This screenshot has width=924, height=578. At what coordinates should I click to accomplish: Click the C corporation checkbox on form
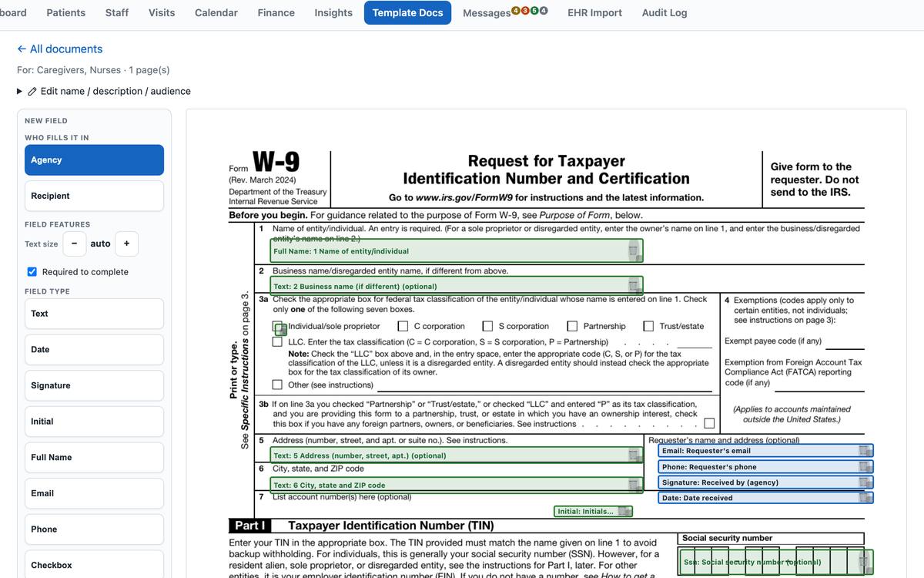(x=403, y=326)
